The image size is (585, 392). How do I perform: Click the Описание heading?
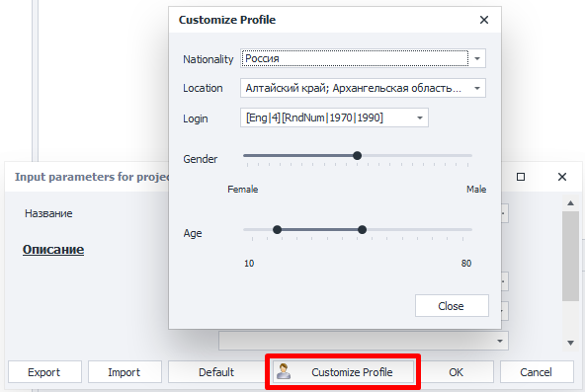pyautogui.click(x=53, y=249)
